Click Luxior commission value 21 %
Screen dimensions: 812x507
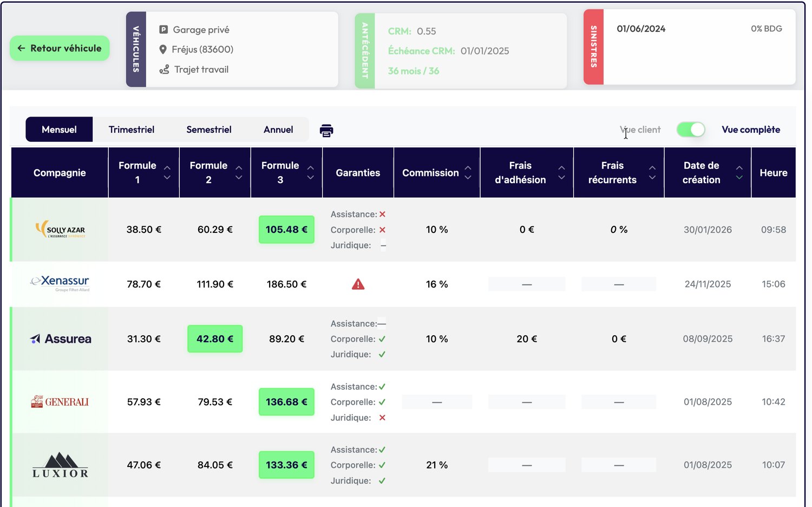pos(437,465)
